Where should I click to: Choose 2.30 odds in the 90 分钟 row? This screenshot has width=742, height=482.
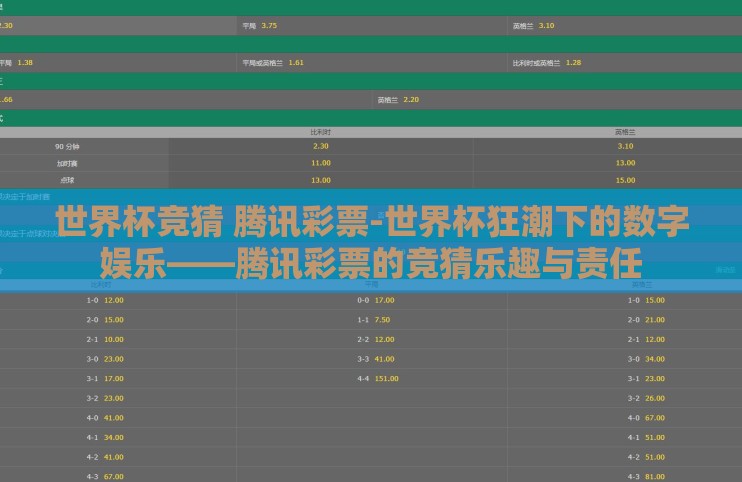coord(321,146)
